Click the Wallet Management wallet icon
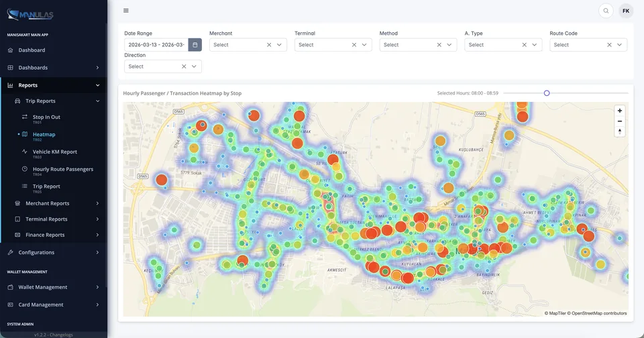 [x=10, y=287]
